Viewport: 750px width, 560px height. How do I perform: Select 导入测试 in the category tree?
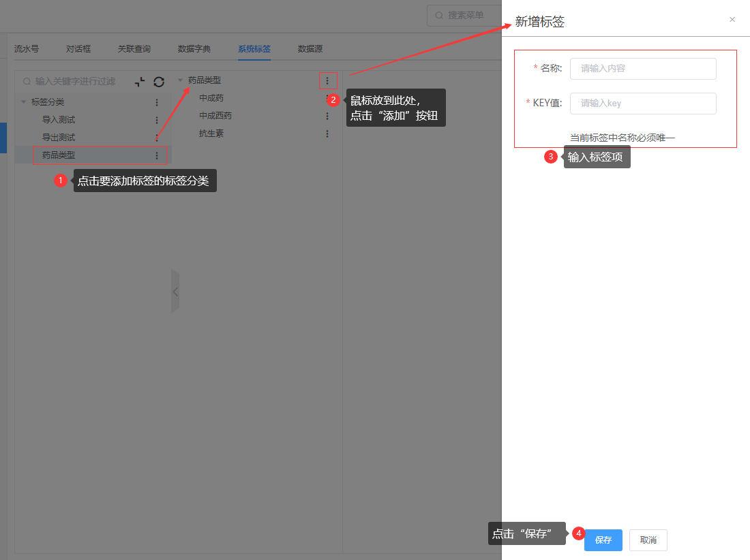pyautogui.click(x=59, y=120)
